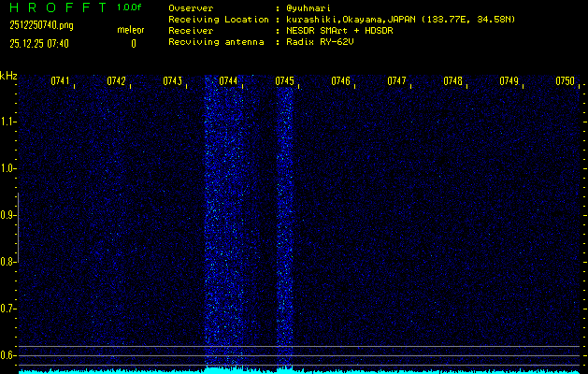Click the 0750 time marker
The image size is (588, 374).
[x=566, y=81]
